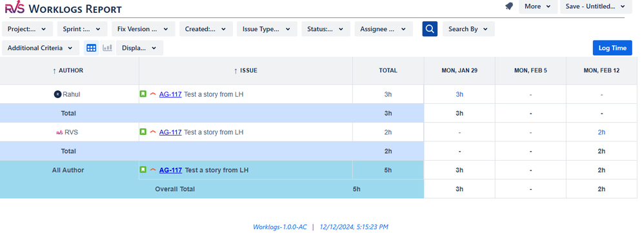This screenshot has width=644, height=233.
Task: Expand the Status filter dropdown
Action: (x=326, y=29)
